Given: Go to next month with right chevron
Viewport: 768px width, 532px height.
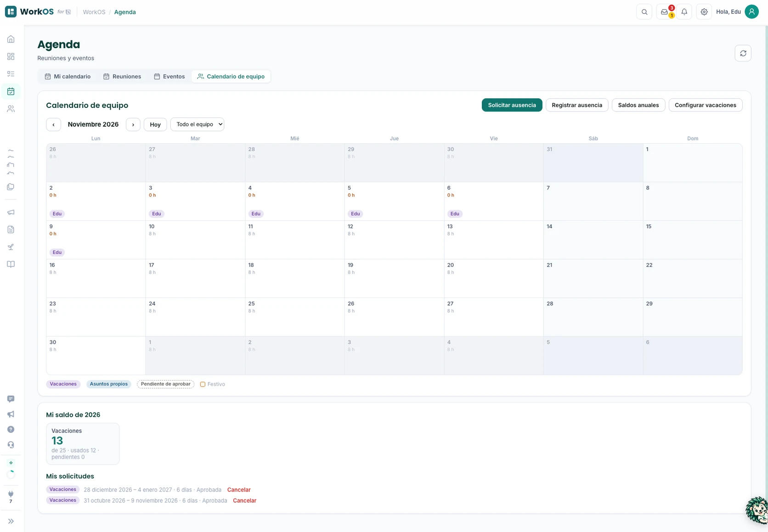Looking at the screenshot, I should (x=133, y=124).
